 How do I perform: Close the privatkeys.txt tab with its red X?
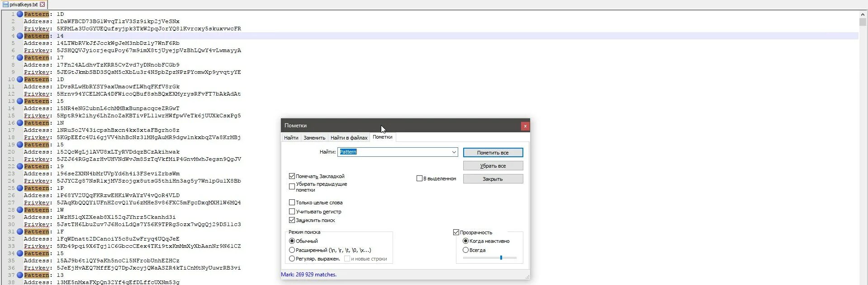tap(43, 4)
